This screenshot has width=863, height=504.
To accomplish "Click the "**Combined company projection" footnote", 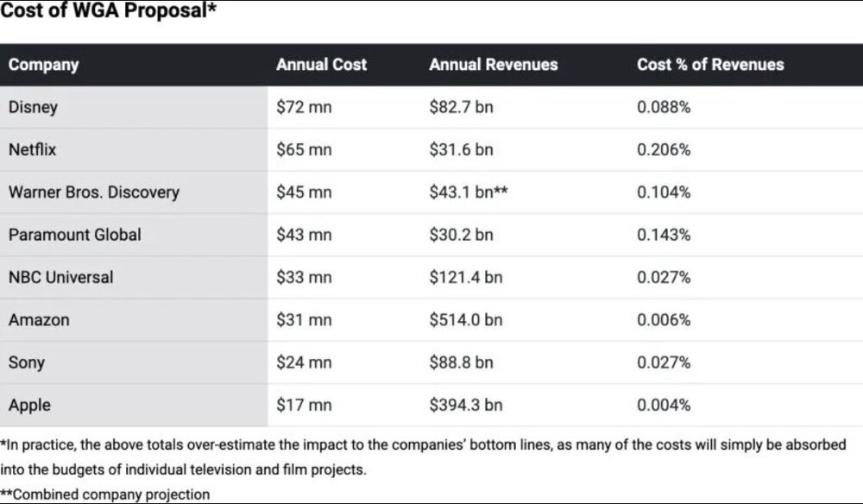I will (x=105, y=495).
